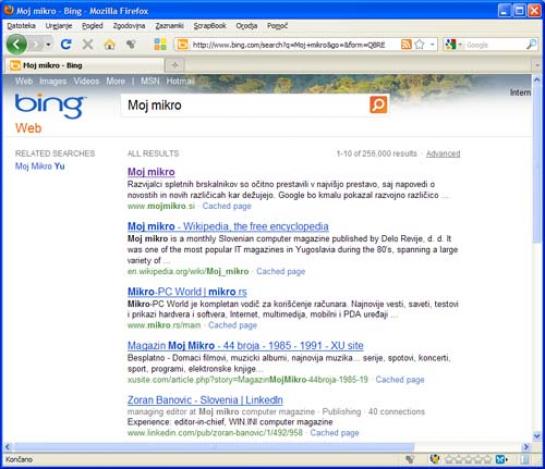Screen dimensions: 545x469
Task: Open the list all tabs dropdown
Action: click(x=537, y=65)
